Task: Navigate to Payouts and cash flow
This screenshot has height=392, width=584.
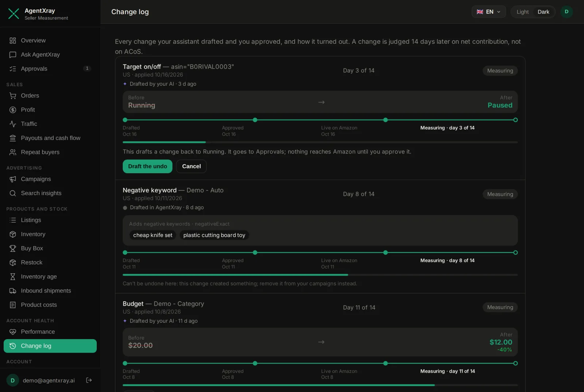Action: click(50, 138)
